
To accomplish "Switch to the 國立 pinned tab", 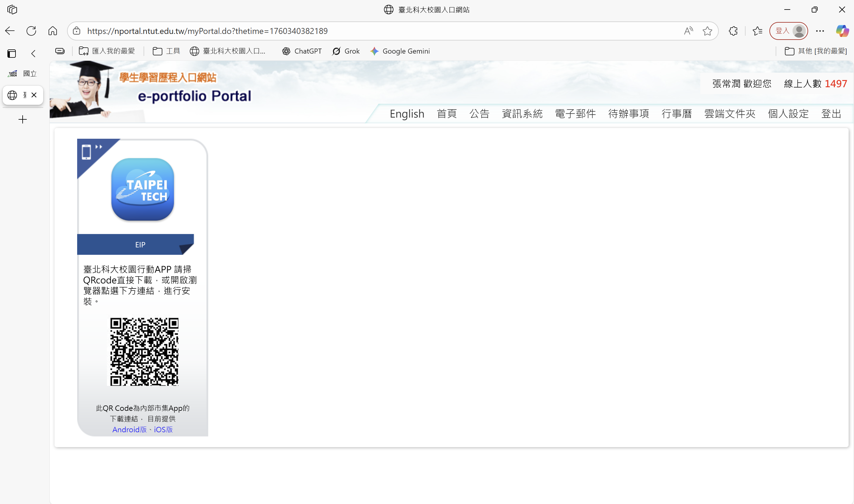I will (22, 73).
